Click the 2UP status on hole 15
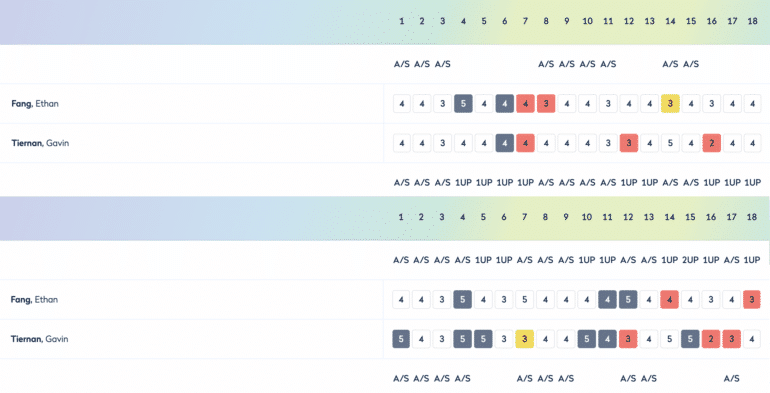Image resolution: width=770 pixels, height=393 pixels. [690, 260]
